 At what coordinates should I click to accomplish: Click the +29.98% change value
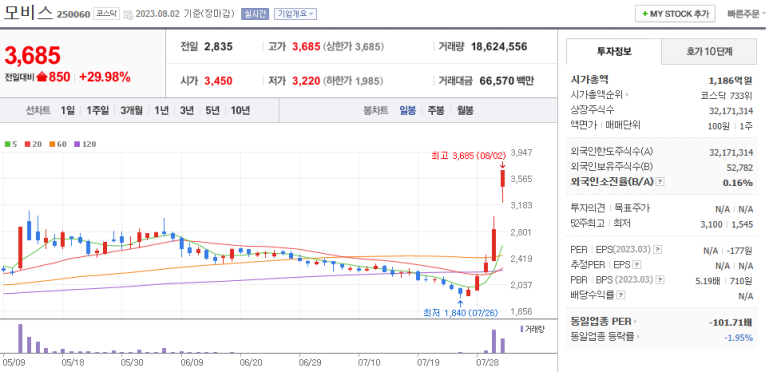click(x=105, y=77)
